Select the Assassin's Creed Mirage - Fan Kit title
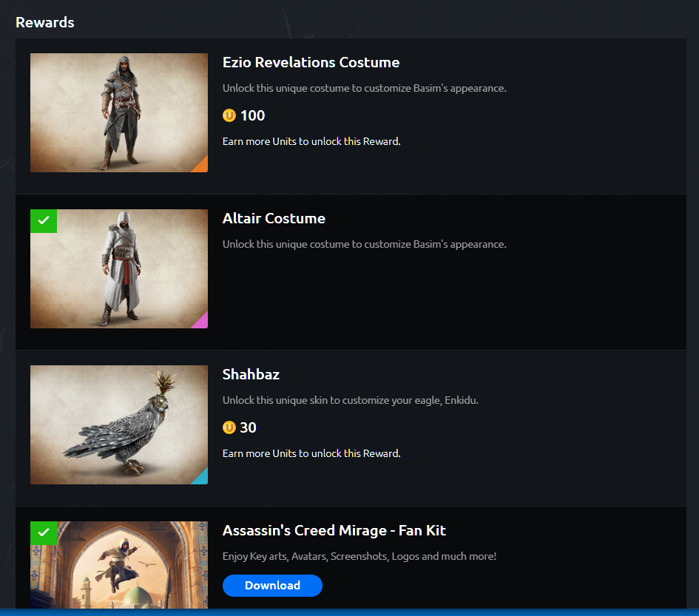The image size is (699, 616). pyautogui.click(x=334, y=530)
